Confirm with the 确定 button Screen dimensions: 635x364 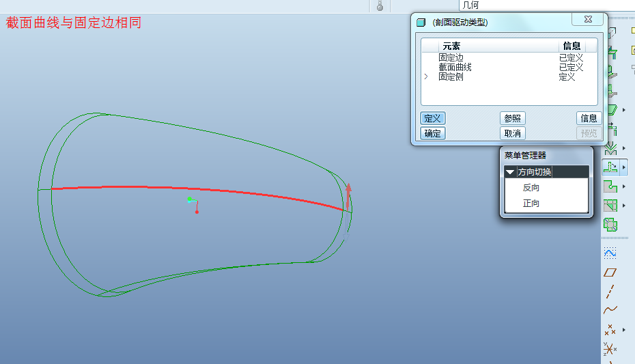point(432,133)
